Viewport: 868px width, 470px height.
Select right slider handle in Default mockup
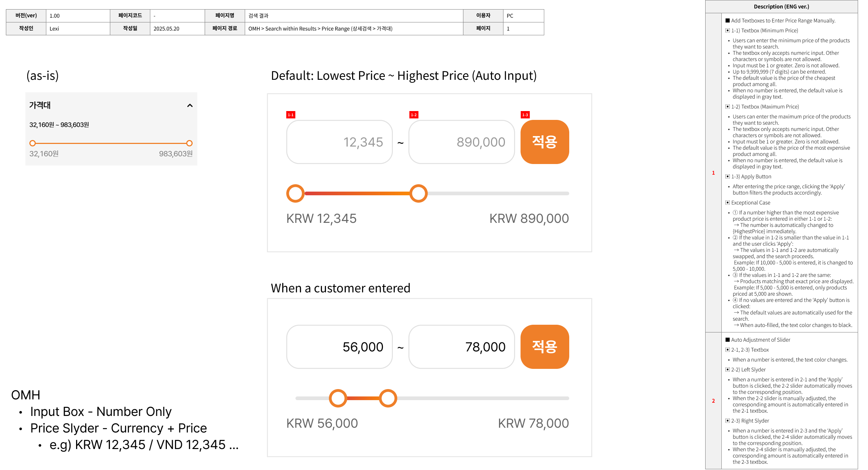coord(418,193)
